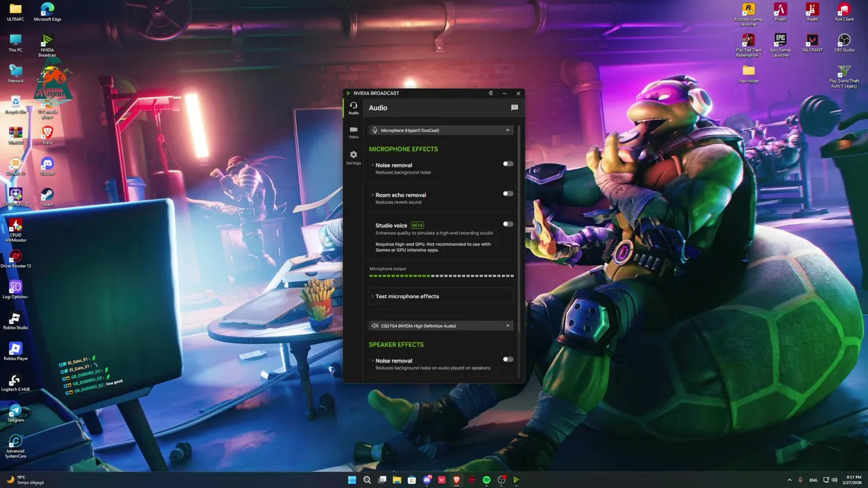868x488 pixels.
Task: Select RedM desktop shortcut
Action: click(x=812, y=12)
